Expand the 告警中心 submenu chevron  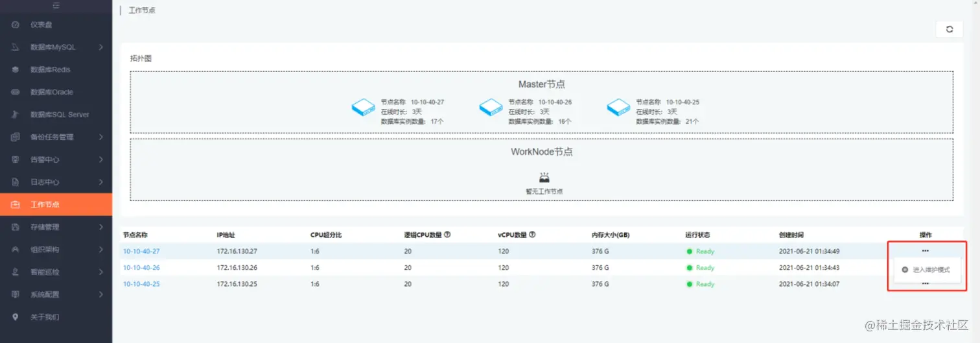(x=101, y=160)
